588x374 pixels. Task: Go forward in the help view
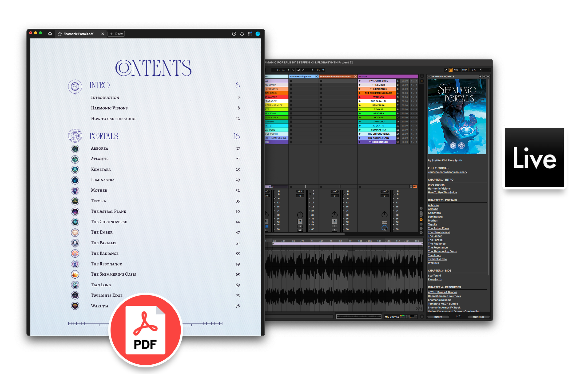pos(484,77)
